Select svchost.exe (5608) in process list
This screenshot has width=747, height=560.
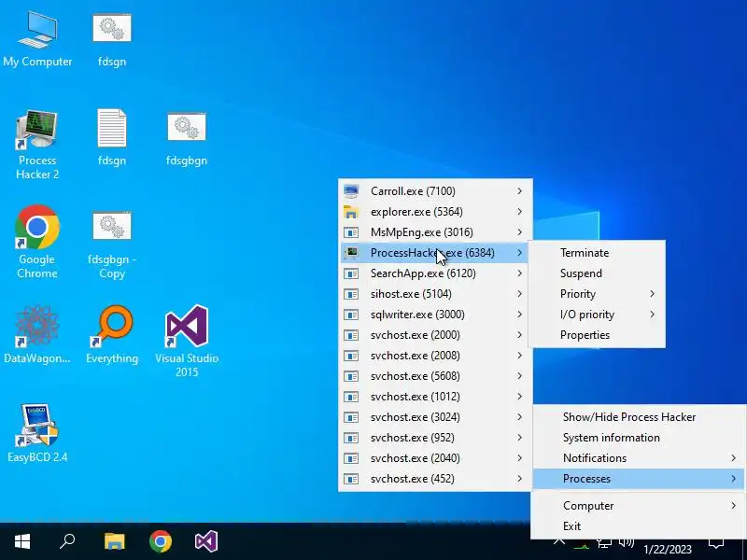coord(435,376)
